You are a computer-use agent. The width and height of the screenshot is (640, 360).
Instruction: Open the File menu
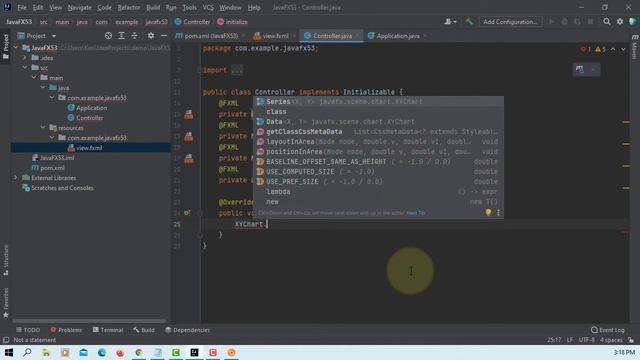tap(22, 7)
